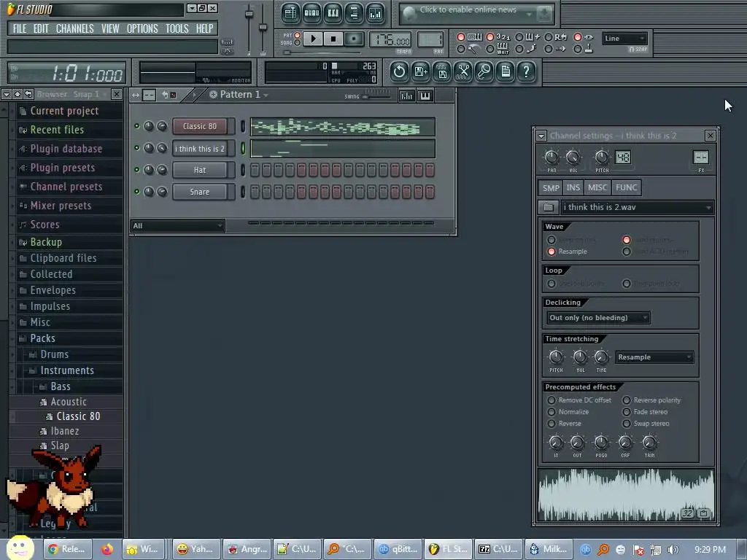Viewport: 747px width, 560px height.
Task: Arm the Record button
Action: point(354,39)
